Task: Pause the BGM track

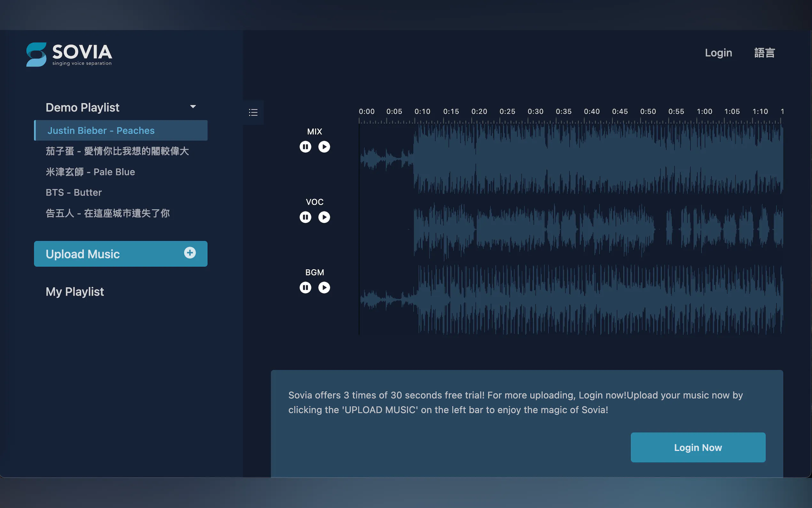Action: [305, 288]
